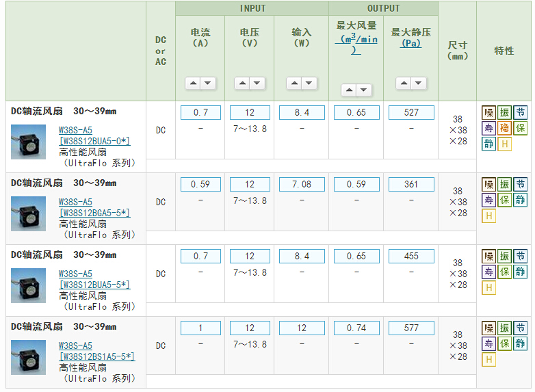Sort 电流 (A) column descending with down arrow
This screenshot has height=392, width=535.
click(208, 83)
